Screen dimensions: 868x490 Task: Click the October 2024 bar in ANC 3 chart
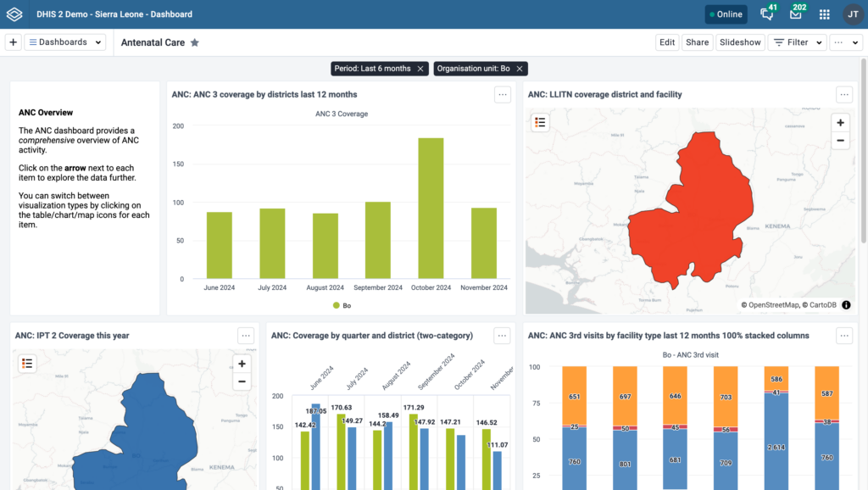(431, 209)
